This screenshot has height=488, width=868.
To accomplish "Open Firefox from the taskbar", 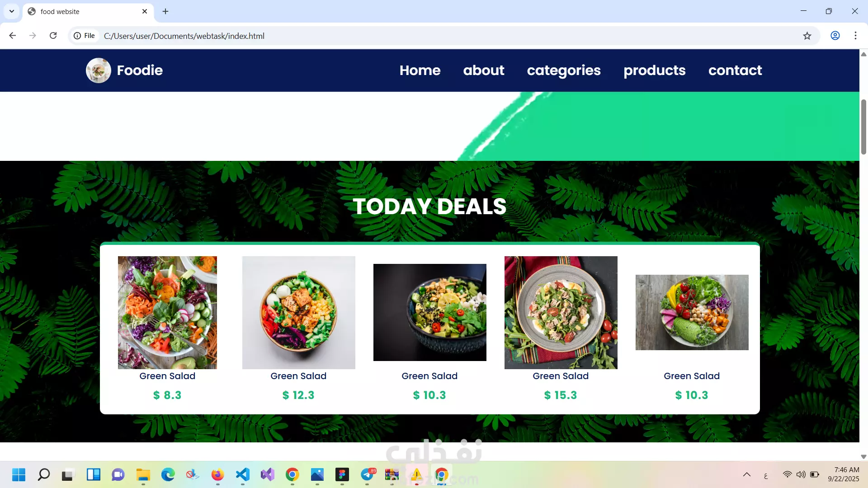I will click(217, 474).
